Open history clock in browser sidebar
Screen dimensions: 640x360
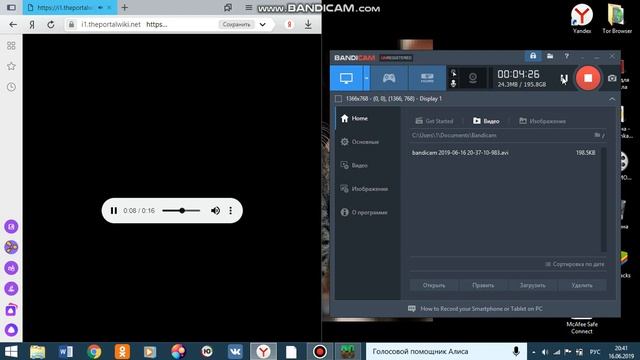[11, 87]
